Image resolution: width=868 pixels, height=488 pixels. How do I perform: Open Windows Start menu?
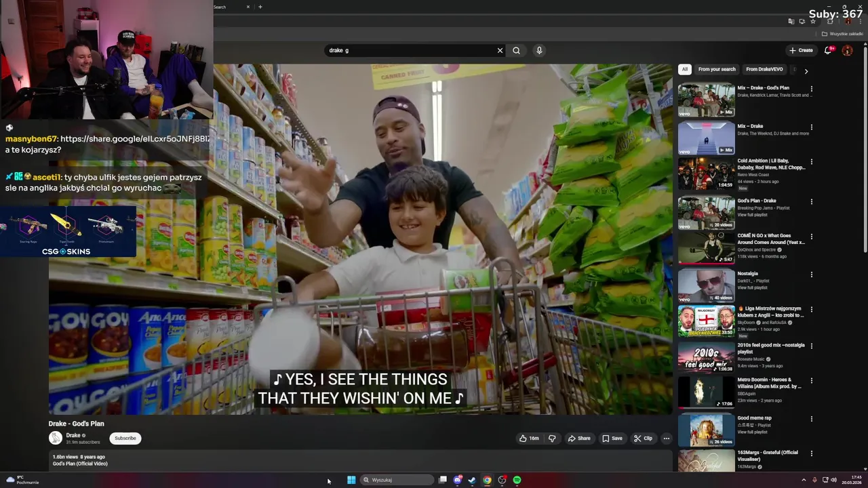tap(351, 480)
